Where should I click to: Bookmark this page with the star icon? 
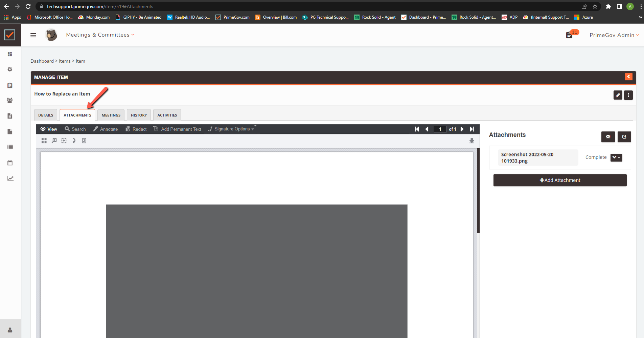595,6
